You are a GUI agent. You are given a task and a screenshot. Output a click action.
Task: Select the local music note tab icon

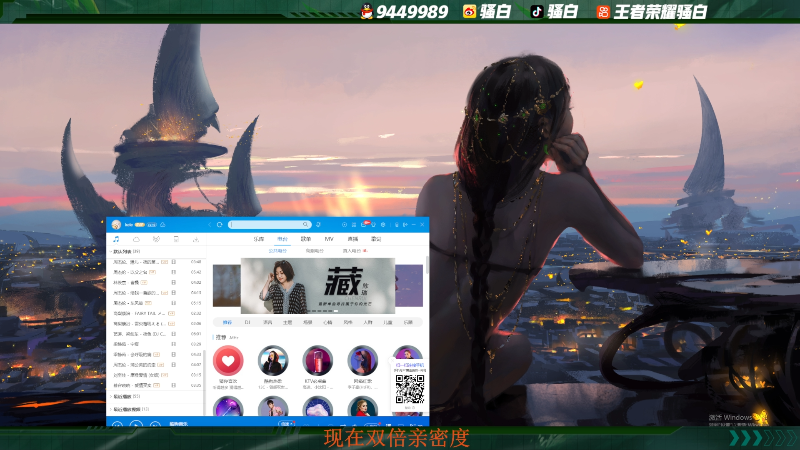[116, 239]
